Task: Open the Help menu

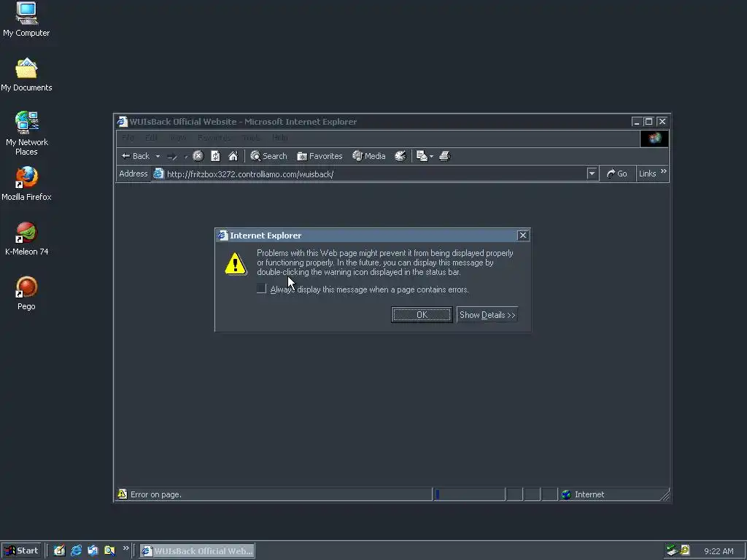Action: click(x=279, y=138)
